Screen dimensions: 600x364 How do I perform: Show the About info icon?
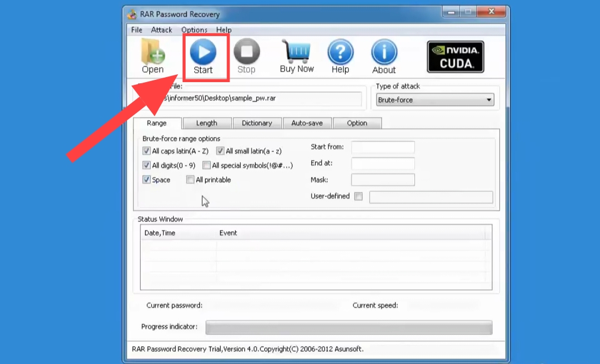coord(384,56)
